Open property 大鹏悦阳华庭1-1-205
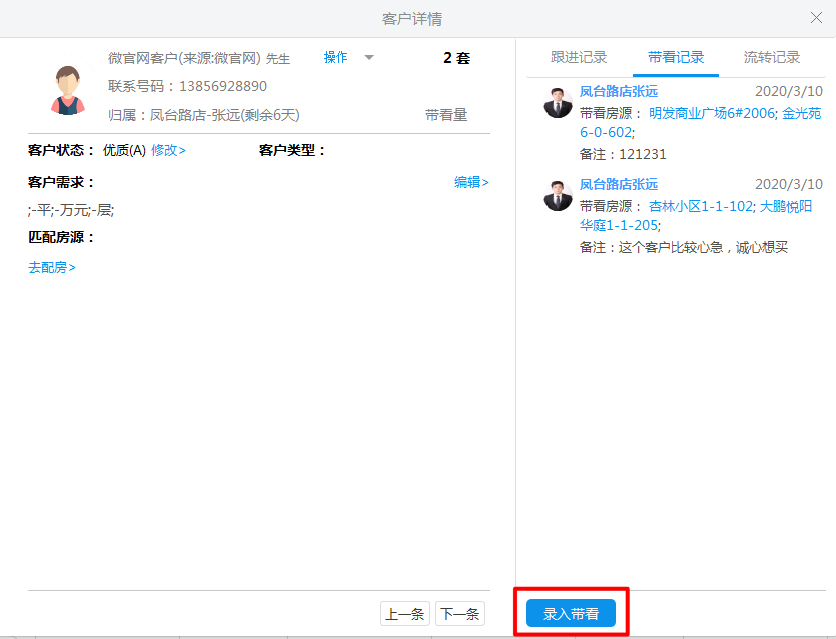This screenshot has width=836, height=639. 785,206
